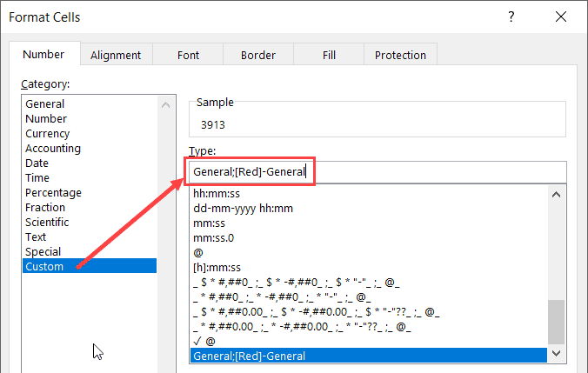Select the Percentage category
Screen dimensions: 588x373
pyautogui.click(x=53, y=193)
